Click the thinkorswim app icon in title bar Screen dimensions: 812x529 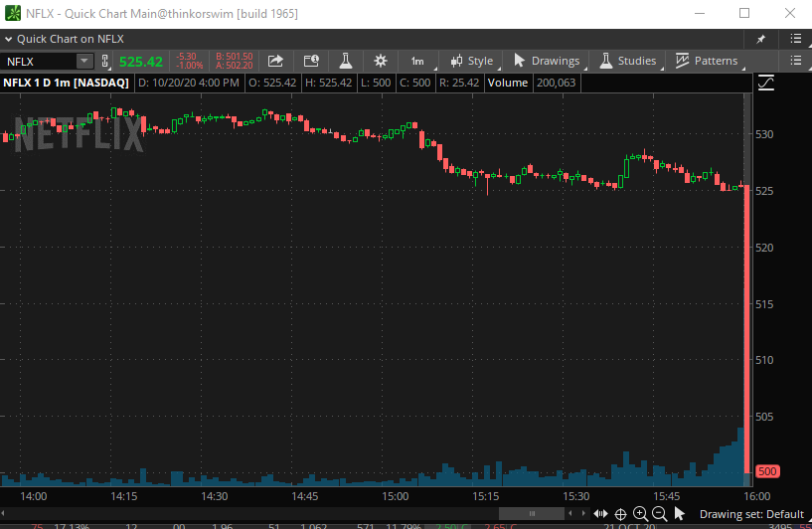(x=13, y=14)
